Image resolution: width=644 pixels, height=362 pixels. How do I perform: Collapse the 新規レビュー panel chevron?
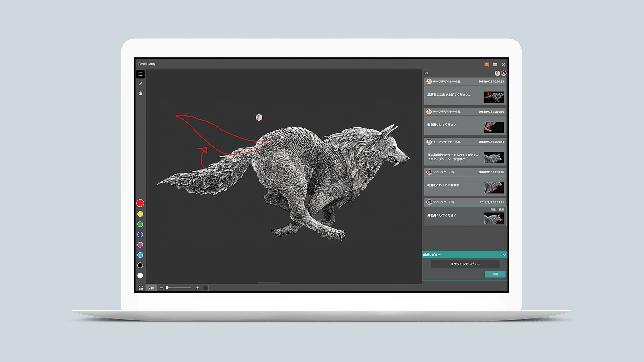(x=504, y=255)
